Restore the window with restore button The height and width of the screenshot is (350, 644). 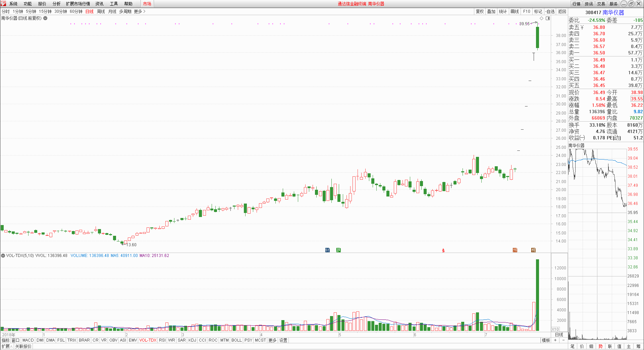631,4
